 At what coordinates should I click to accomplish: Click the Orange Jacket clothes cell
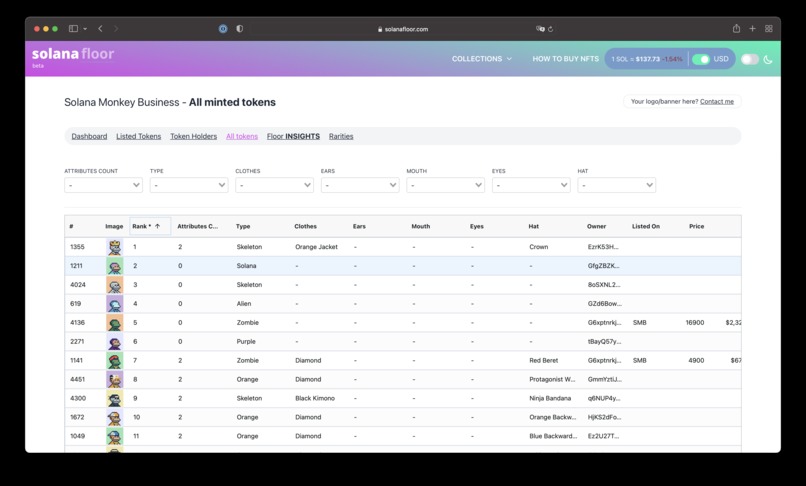point(316,247)
